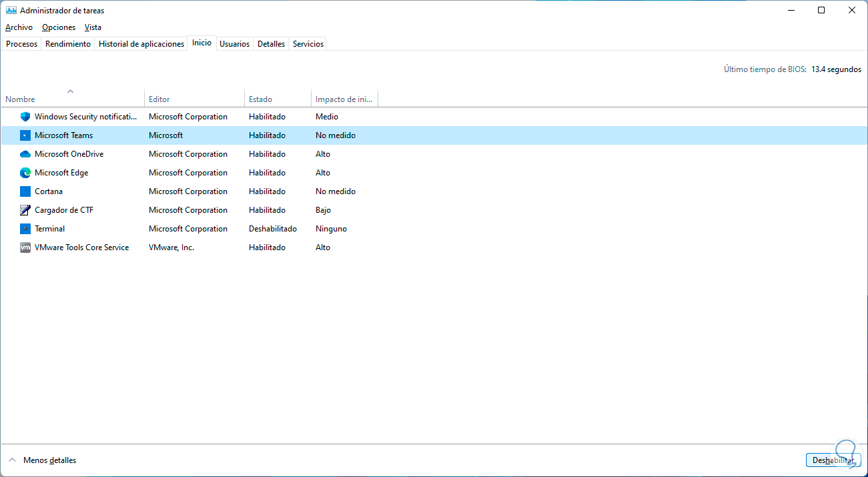Click the Alto impact for Microsoft Edge
Image resolution: width=868 pixels, height=477 pixels.
[323, 173]
